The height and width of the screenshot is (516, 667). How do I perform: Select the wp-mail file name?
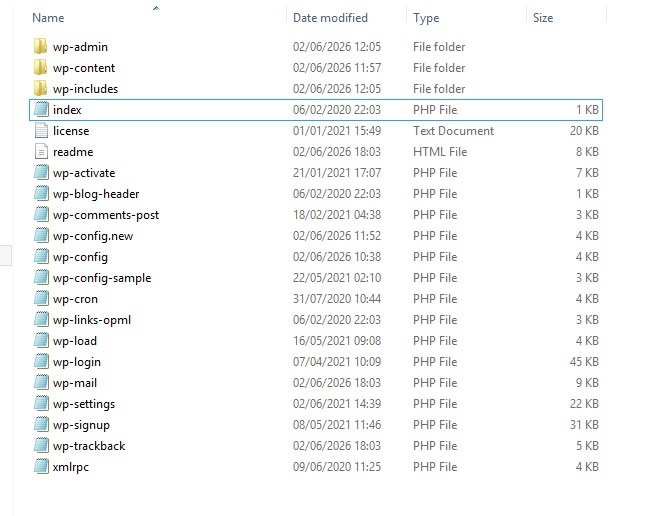(75, 383)
